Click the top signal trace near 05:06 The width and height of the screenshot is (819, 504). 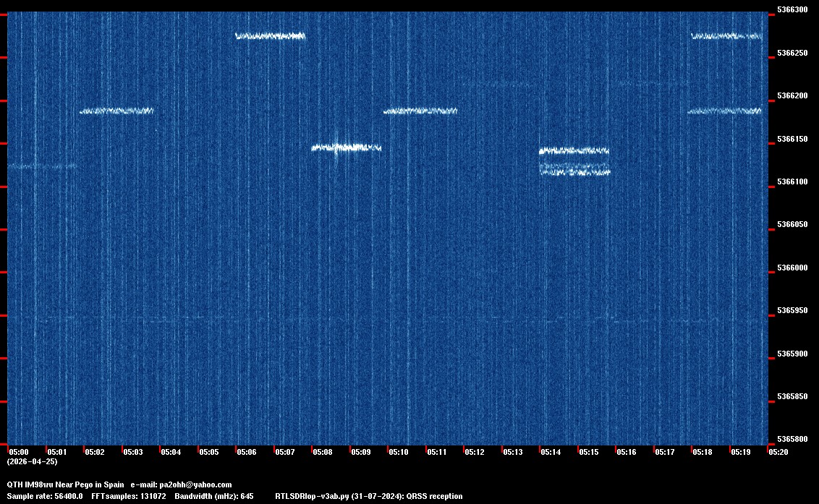click(270, 35)
